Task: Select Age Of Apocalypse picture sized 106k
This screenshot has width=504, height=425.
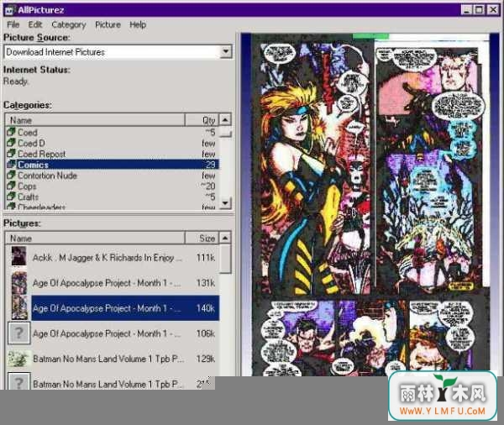Action: [x=107, y=333]
